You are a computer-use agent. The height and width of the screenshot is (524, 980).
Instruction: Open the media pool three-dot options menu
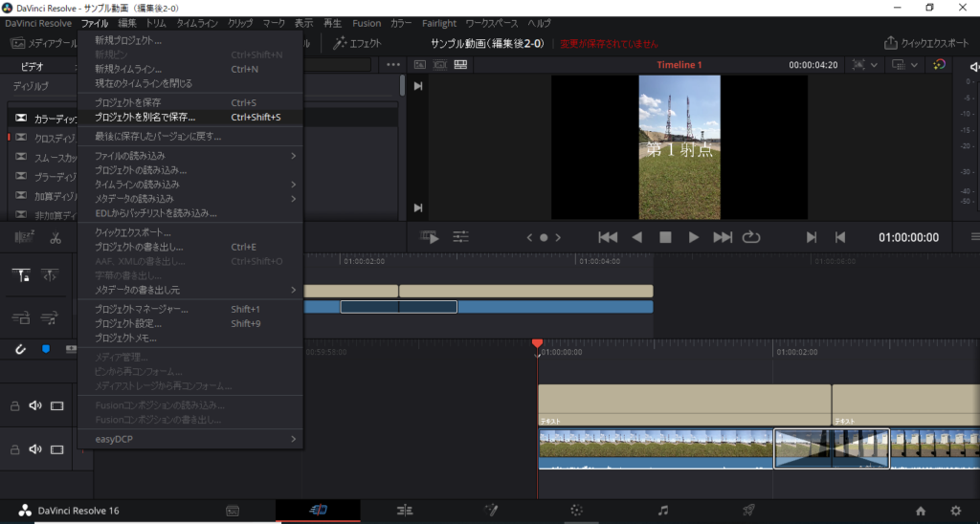(393, 64)
